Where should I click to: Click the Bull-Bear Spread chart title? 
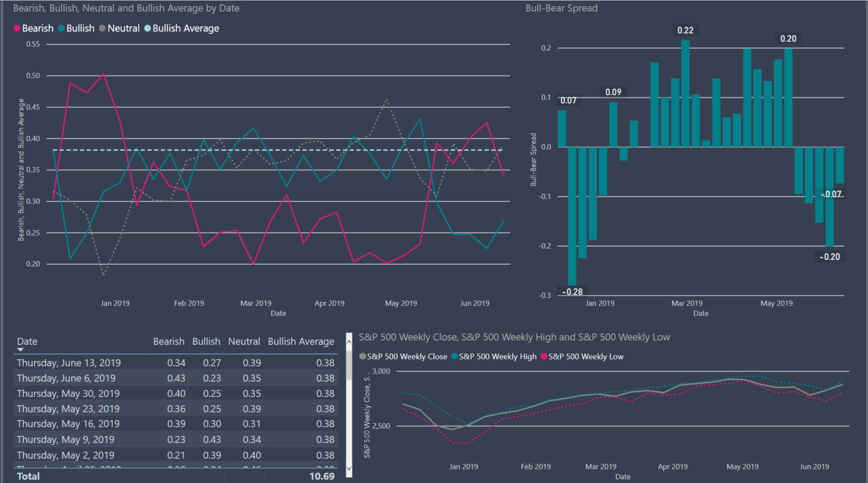pos(561,8)
